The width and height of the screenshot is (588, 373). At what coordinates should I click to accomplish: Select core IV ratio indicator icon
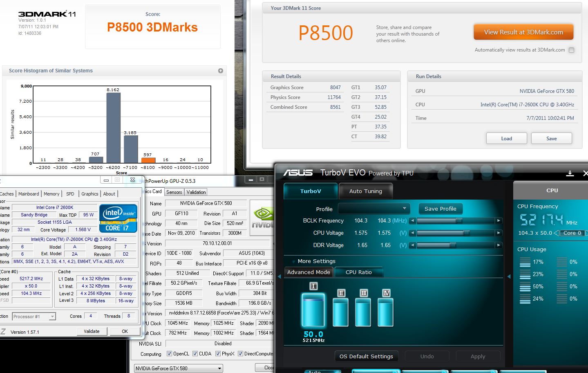point(386,293)
